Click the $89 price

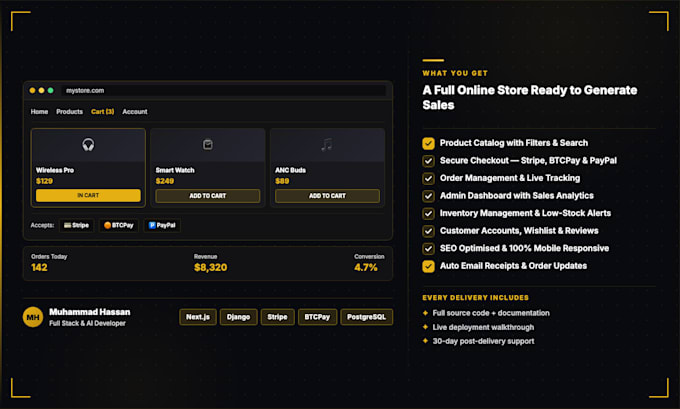click(282, 181)
